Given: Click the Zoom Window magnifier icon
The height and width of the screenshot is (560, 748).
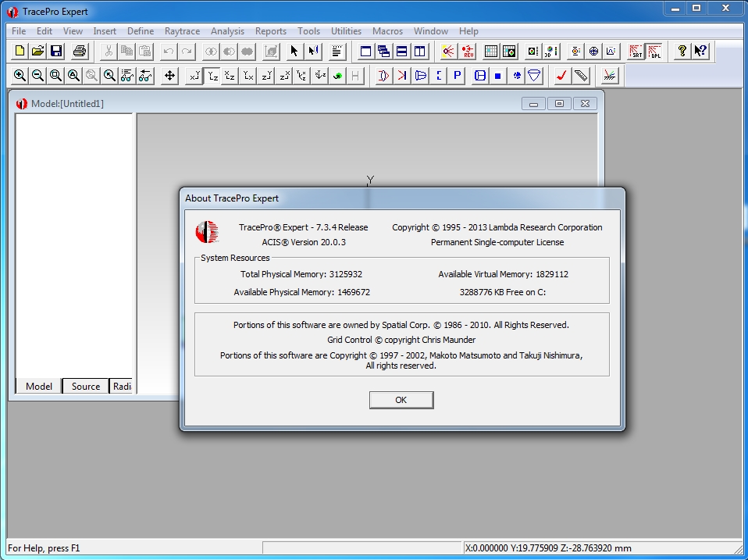Looking at the screenshot, I should [x=55, y=75].
